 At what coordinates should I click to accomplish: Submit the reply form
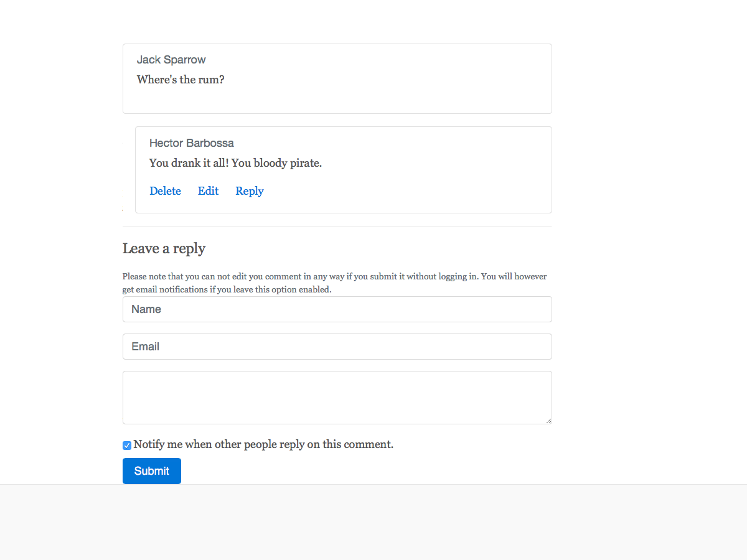(152, 471)
